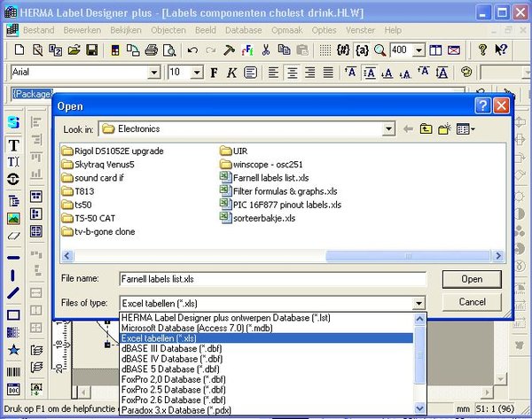Create a new folder in Open dialog
Viewport: 532px width, 419px height.
pyautogui.click(x=444, y=129)
